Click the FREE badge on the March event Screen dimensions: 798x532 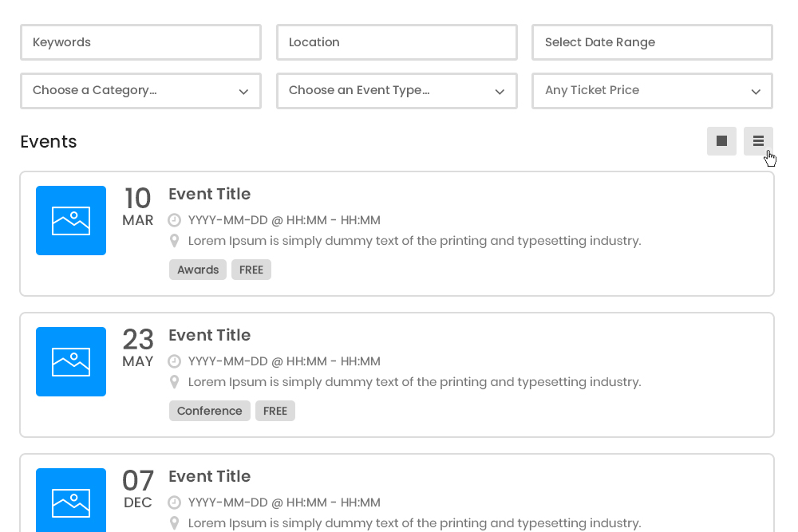251,269
